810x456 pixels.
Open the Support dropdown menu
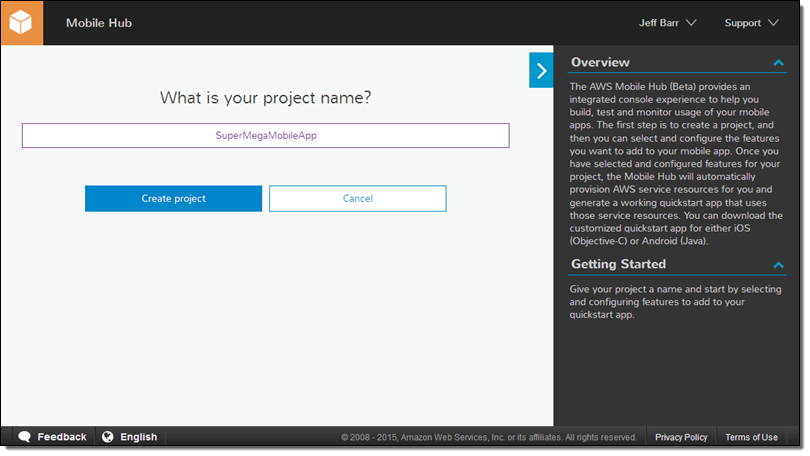751,23
